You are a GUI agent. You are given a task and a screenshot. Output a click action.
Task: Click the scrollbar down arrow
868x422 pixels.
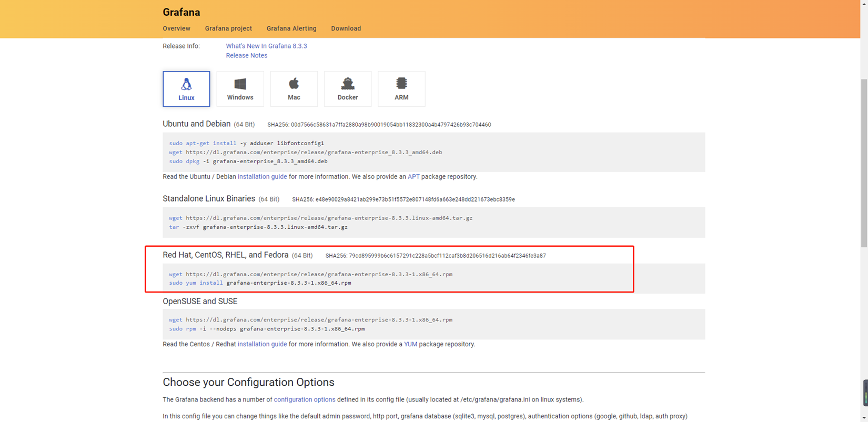point(864,418)
